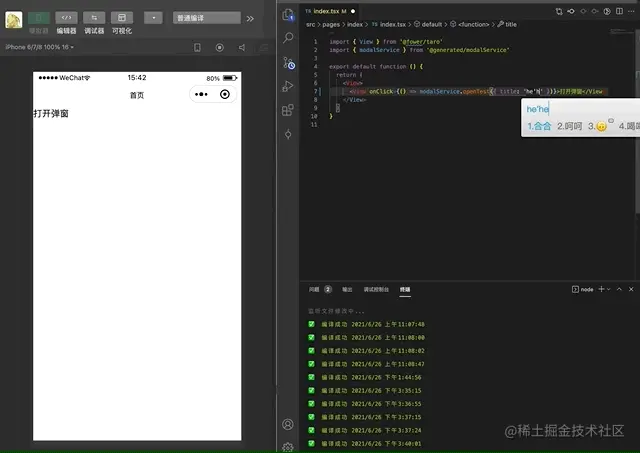The image size is (640, 453).
Task: Click the src breadcrumb
Action: (x=311, y=24)
